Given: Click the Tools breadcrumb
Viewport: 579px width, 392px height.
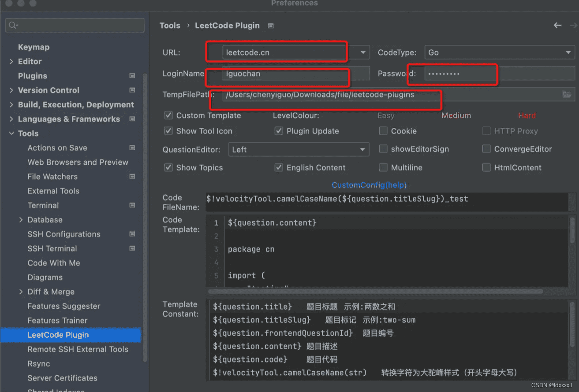Looking at the screenshot, I should point(170,26).
